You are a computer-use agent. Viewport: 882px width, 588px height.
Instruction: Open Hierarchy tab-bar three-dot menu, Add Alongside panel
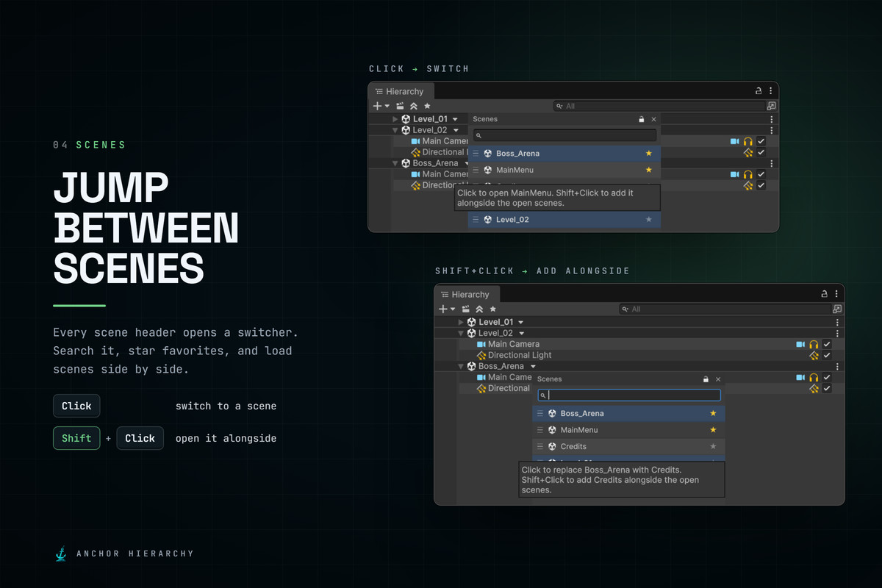point(837,294)
